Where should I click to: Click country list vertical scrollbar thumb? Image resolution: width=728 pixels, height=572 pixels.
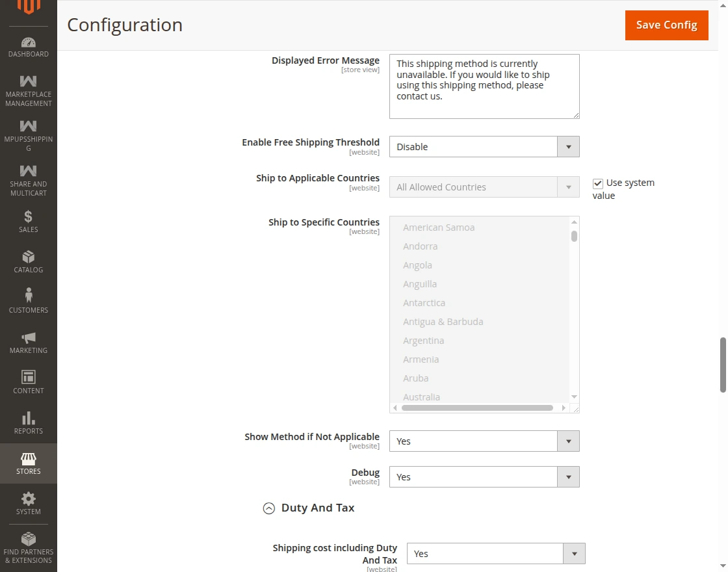575,237
